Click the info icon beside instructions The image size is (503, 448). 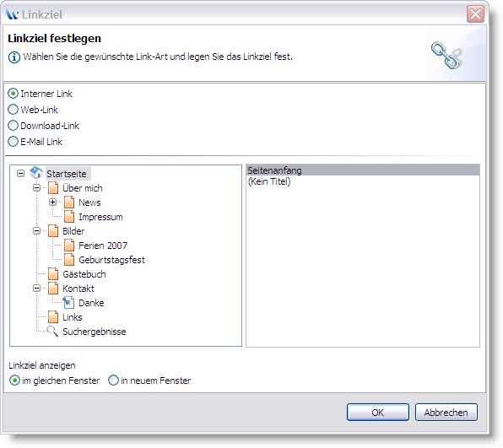point(14,57)
